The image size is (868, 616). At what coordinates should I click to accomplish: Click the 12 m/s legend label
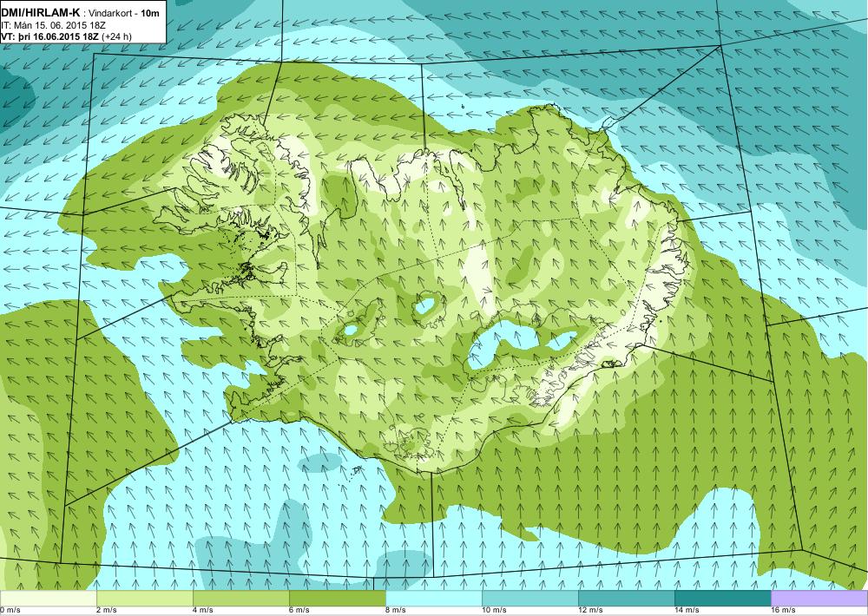[590, 610]
